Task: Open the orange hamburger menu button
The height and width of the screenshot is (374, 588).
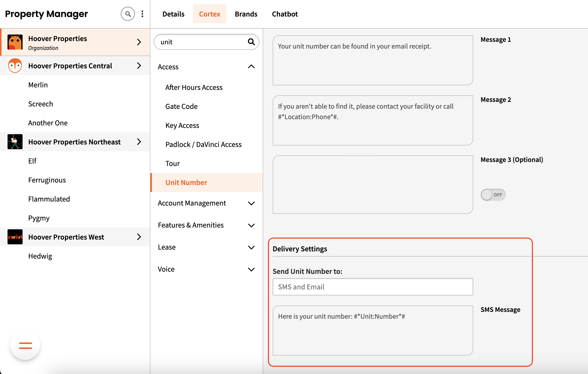Action: click(x=25, y=345)
